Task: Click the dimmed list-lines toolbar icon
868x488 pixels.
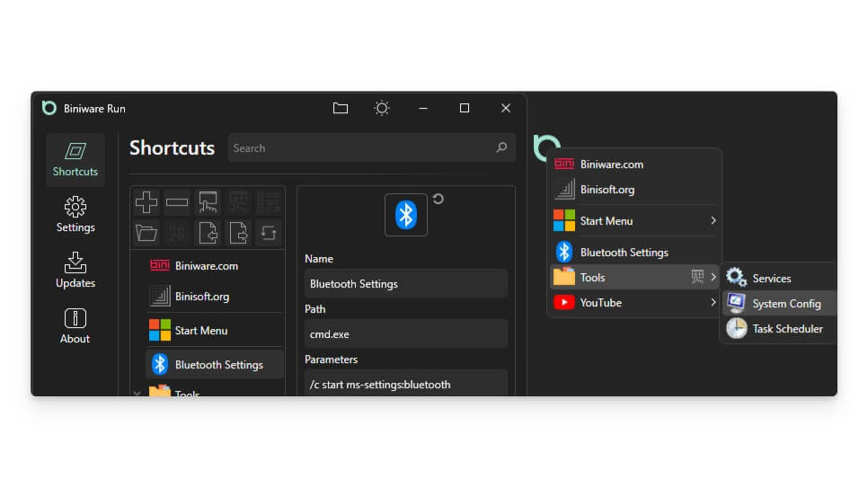Action: tap(269, 202)
